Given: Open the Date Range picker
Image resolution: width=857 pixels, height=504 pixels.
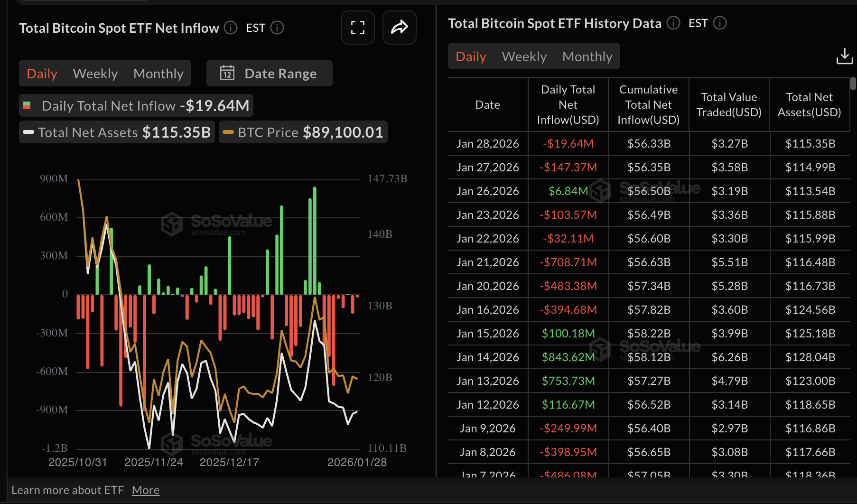Looking at the screenshot, I should click(270, 73).
